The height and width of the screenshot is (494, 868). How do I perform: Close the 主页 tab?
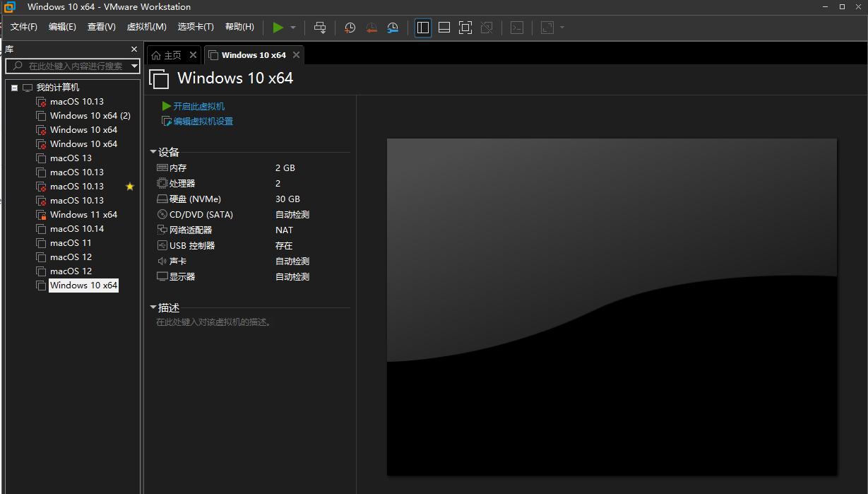coord(193,55)
